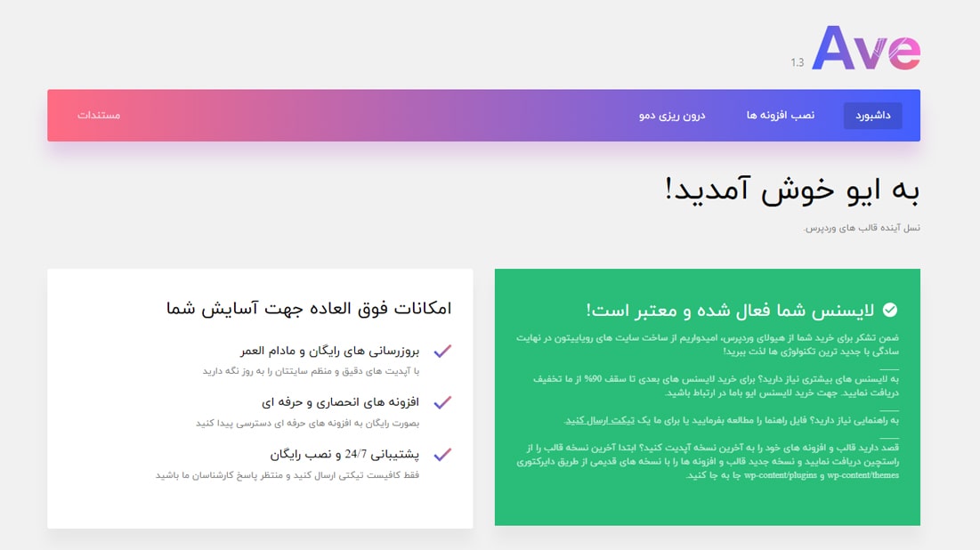Image resolution: width=980 pixels, height=550 pixels.
Task: Open the درون ریزی دمو tab
Action: coord(672,116)
